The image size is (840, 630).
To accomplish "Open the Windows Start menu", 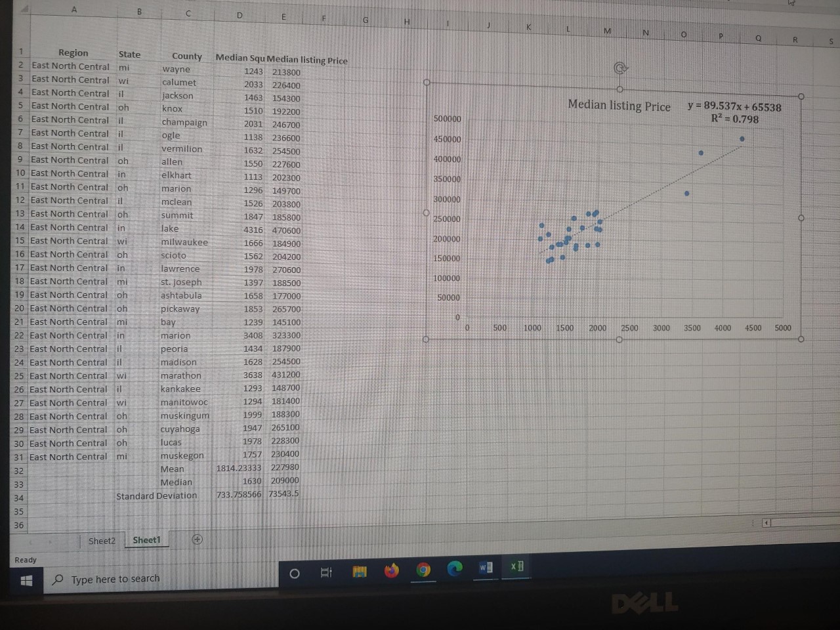I will [26, 580].
